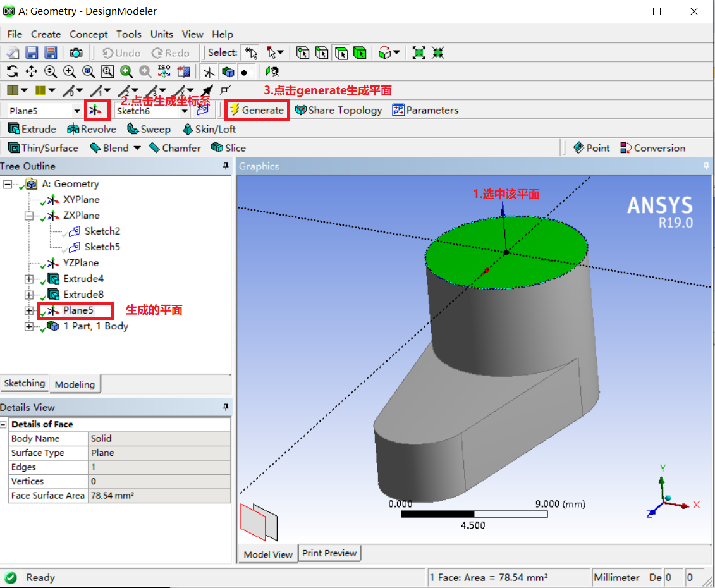This screenshot has width=715, height=588.
Task: Open the Blend dropdown arrow
Action: click(137, 148)
